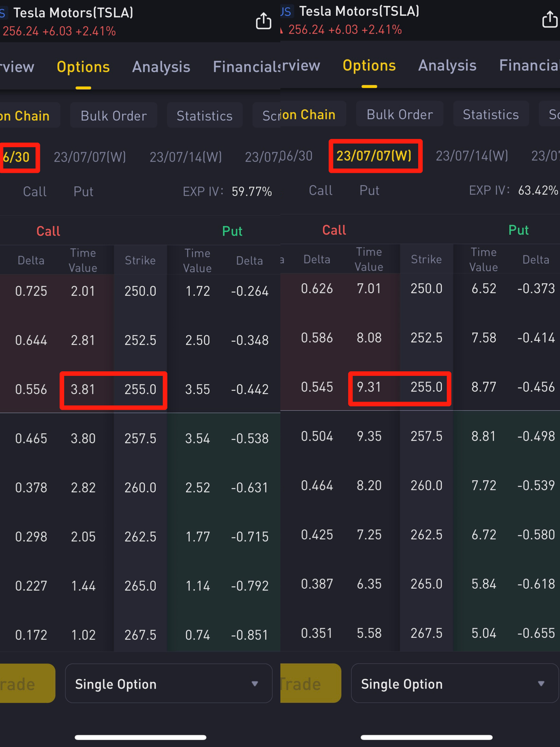Screen dimensions: 560x747
Task: Expand the Single Option dropdown on the right screen
Action: pyautogui.click(x=454, y=683)
